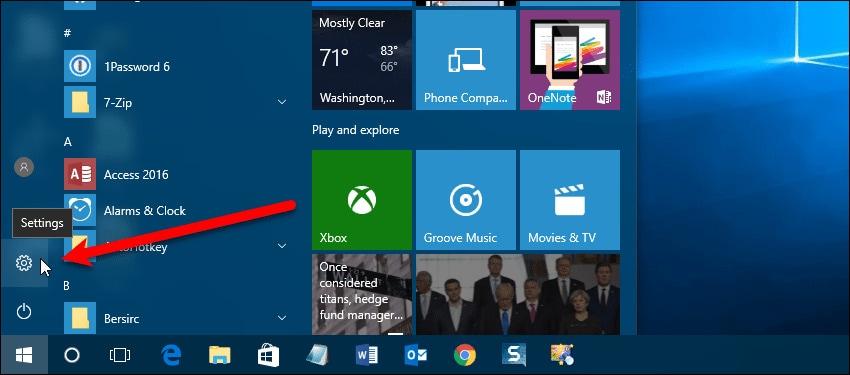Image resolution: width=850 pixels, height=375 pixels.
Task: Jump to letter A section header
Action: (x=68, y=142)
